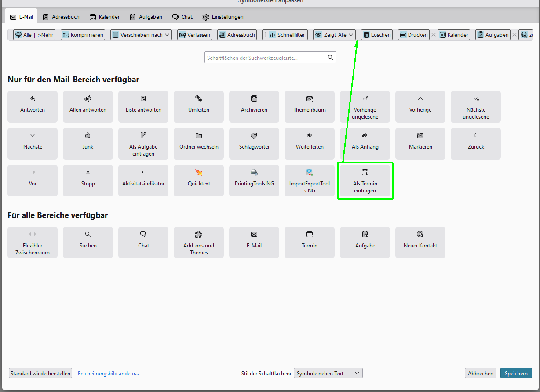Open the Erscheinungsbild ändern link
This screenshot has width=540, height=392.
(x=108, y=373)
